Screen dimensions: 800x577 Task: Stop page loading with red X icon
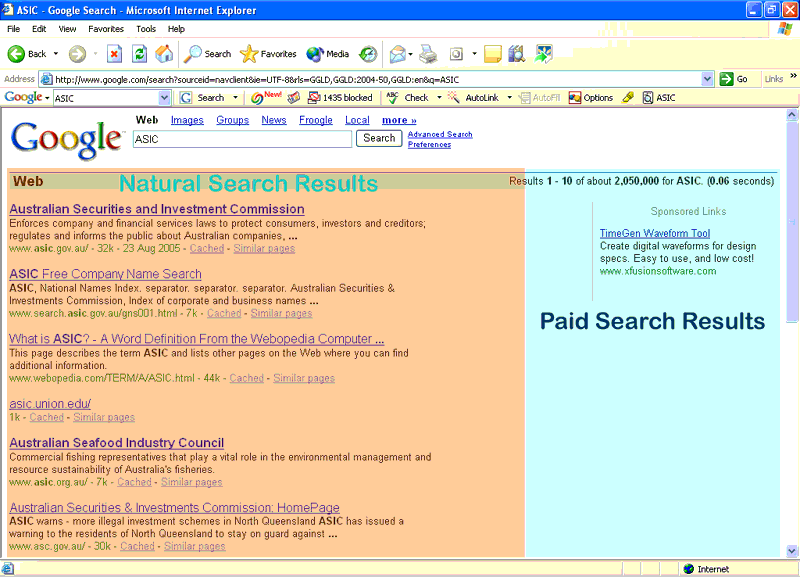[x=115, y=54]
